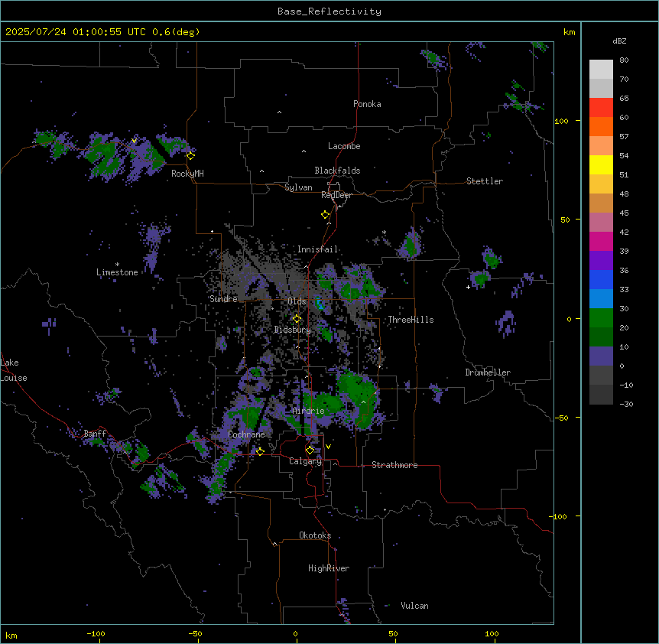Click the ThreeHills label
Screen dimensions: 659x644
pos(411,320)
